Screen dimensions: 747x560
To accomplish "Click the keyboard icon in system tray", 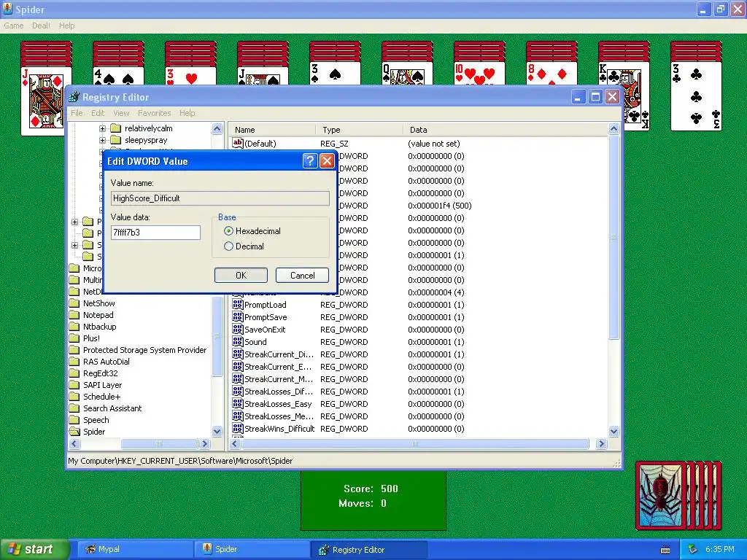I will click(x=665, y=550).
